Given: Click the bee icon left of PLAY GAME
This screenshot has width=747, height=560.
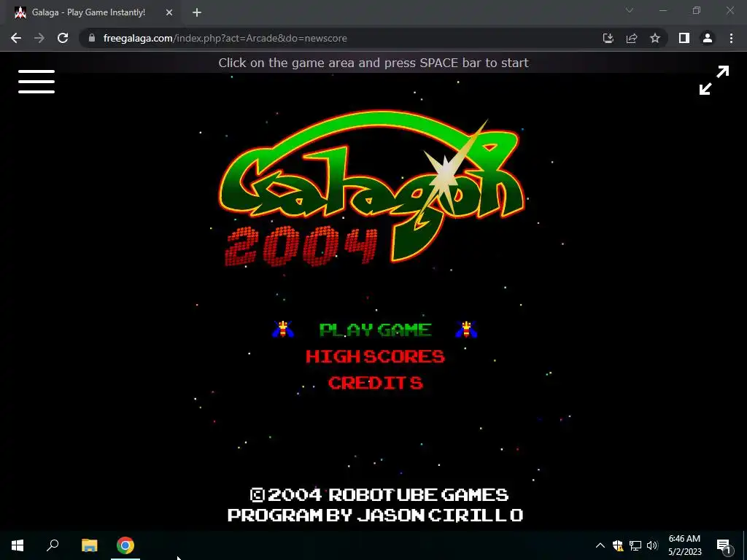Looking at the screenshot, I should pos(283,329).
